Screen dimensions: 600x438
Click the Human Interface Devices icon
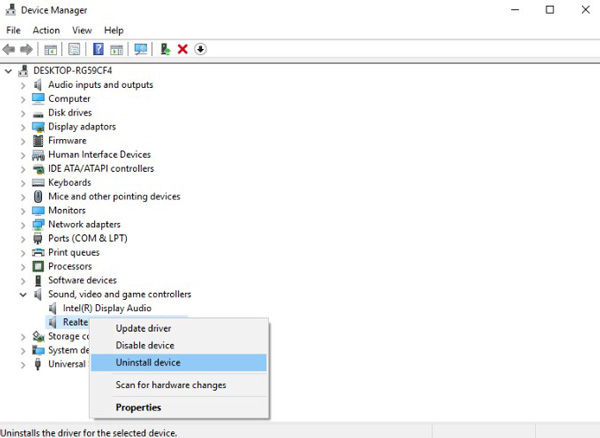38,155
